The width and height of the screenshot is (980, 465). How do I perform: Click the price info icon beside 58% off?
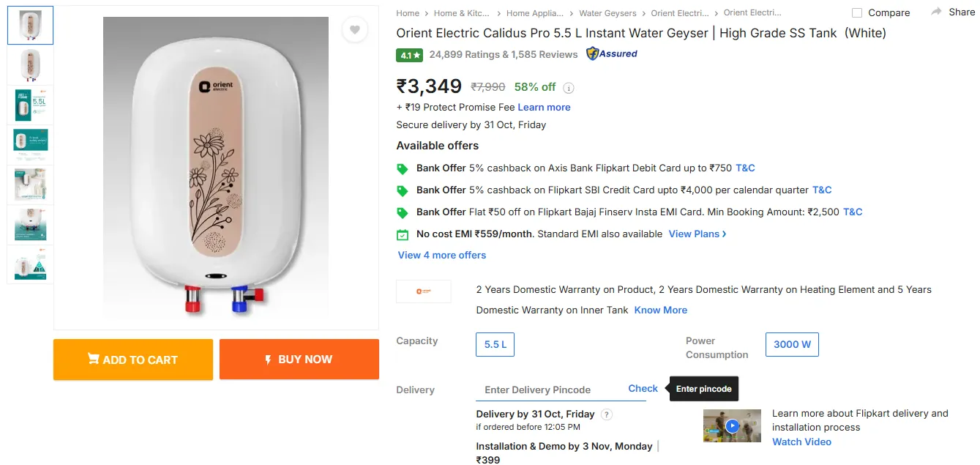pyautogui.click(x=569, y=88)
